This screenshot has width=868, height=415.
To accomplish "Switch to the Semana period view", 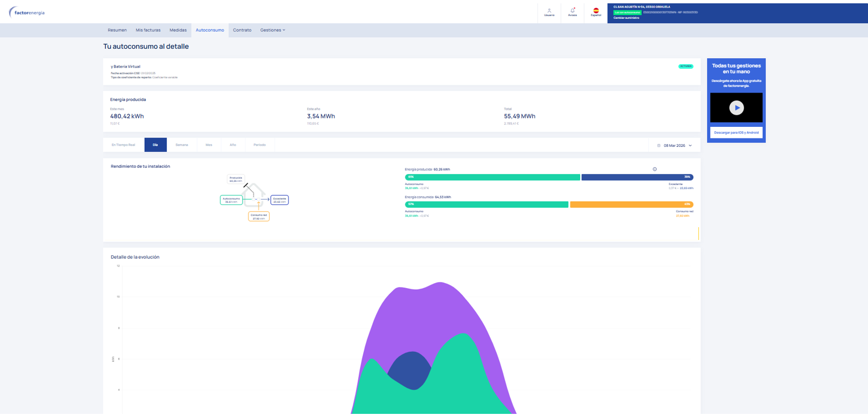I will click(181, 145).
